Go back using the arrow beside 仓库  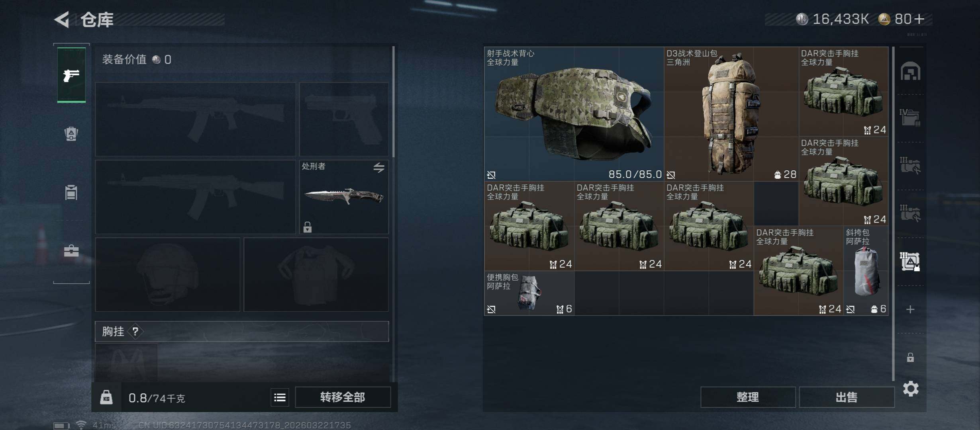(62, 20)
